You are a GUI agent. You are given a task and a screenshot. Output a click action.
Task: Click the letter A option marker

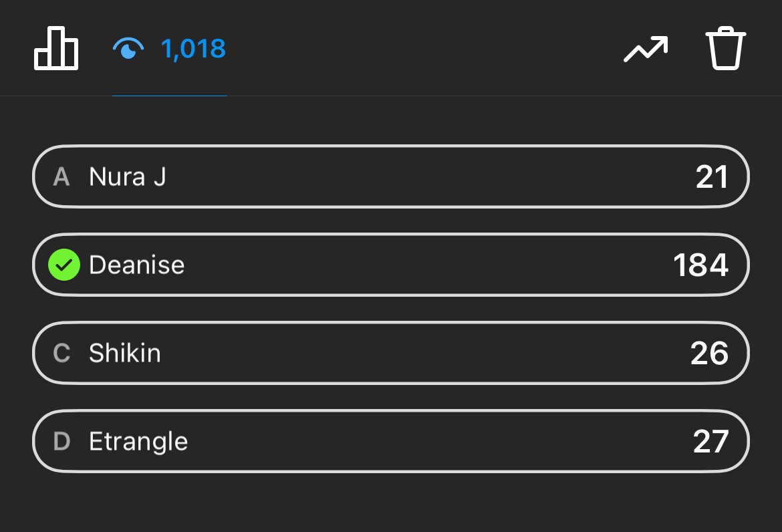[61, 177]
